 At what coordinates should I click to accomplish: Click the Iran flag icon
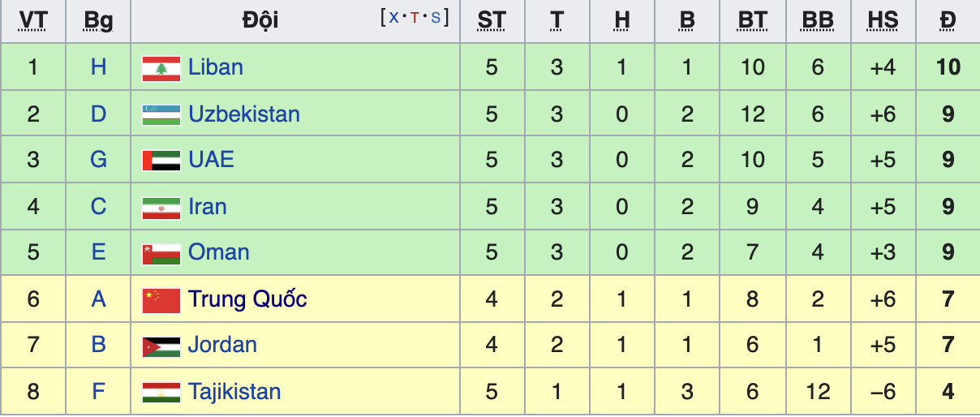tap(161, 208)
